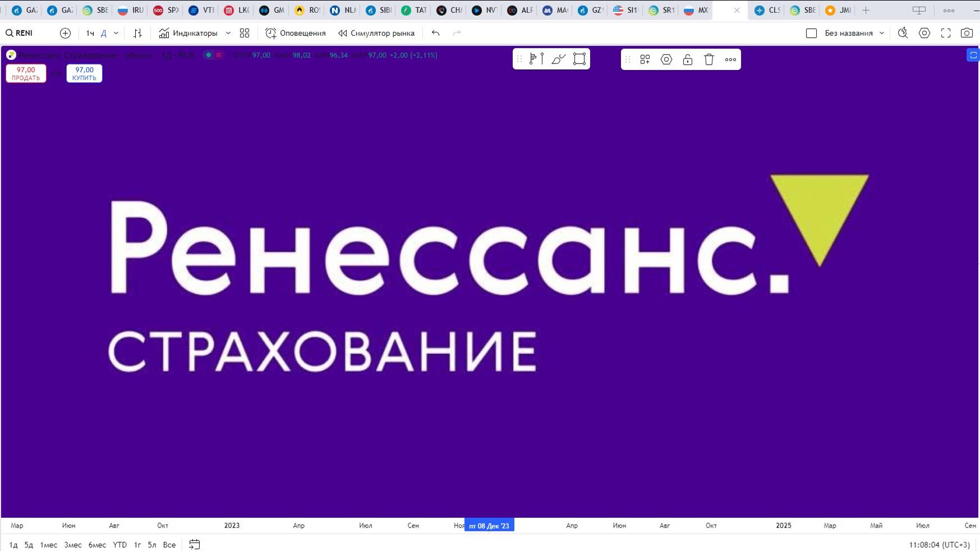980x551 pixels.
Task: Select the 1ч timeframe
Action: (90, 33)
